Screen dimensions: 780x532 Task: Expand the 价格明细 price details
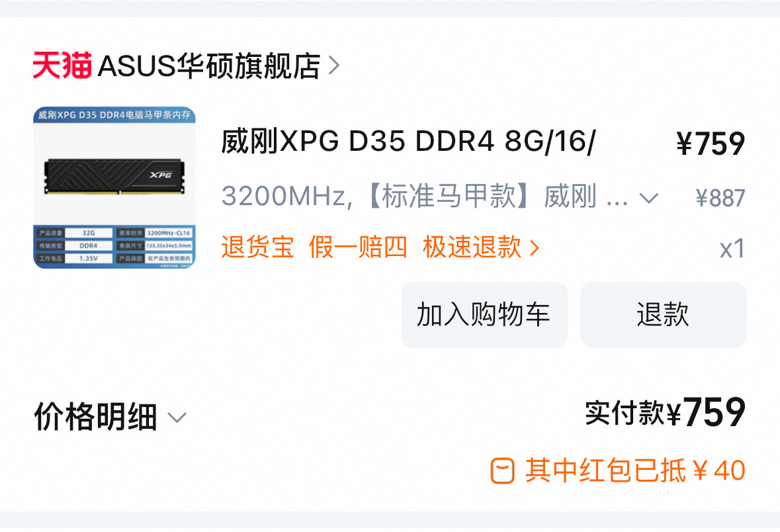[110, 417]
